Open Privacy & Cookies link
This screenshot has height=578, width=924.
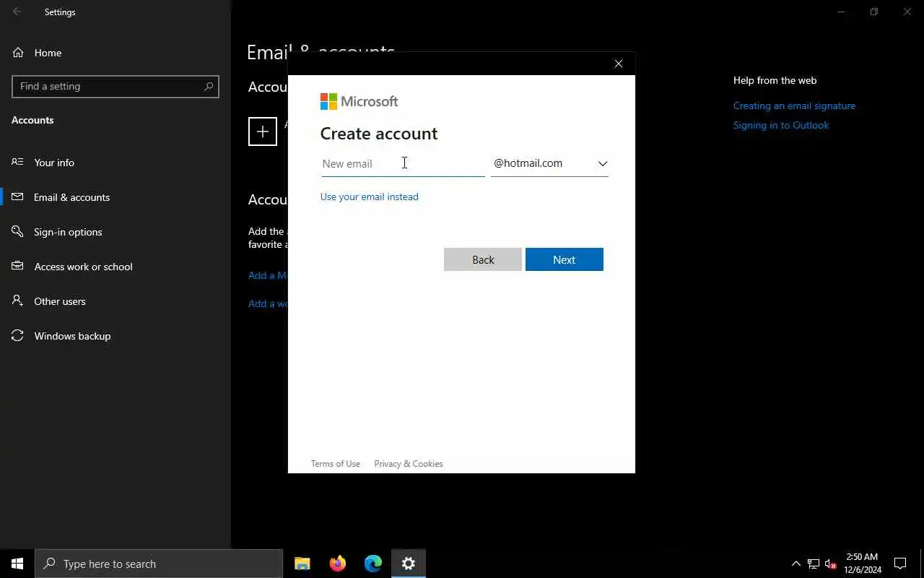(409, 464)
